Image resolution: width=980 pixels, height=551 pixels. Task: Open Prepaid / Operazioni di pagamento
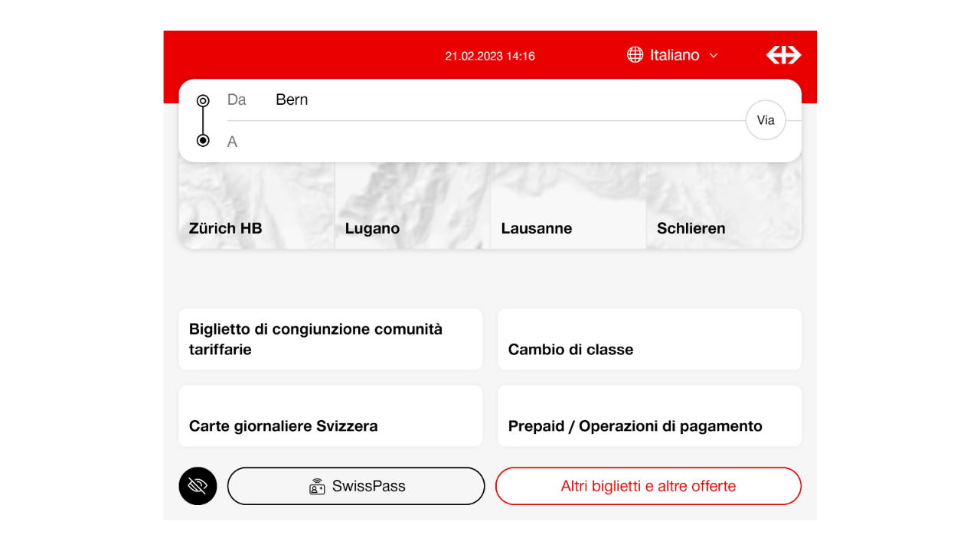tap(649, 416)
